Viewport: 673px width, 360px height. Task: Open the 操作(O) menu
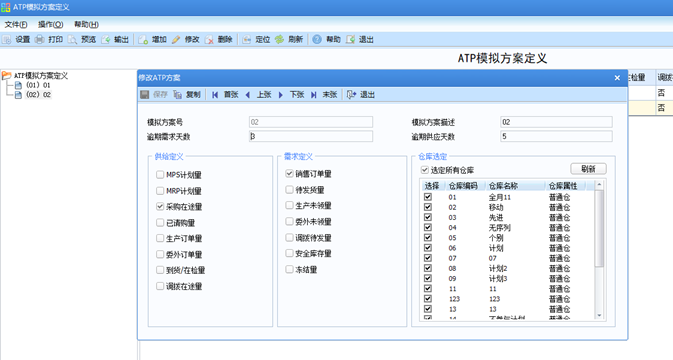coord(51,24)
